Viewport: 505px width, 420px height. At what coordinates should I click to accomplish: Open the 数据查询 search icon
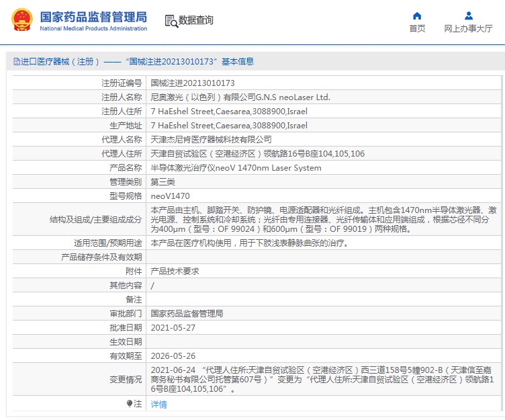point(171,21)
